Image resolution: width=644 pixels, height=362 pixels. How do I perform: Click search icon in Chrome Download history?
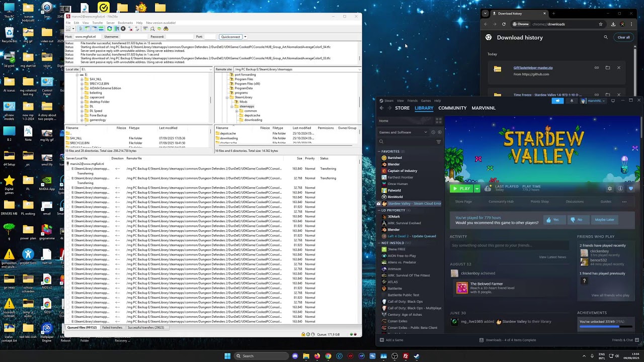[x=606, y=37]
